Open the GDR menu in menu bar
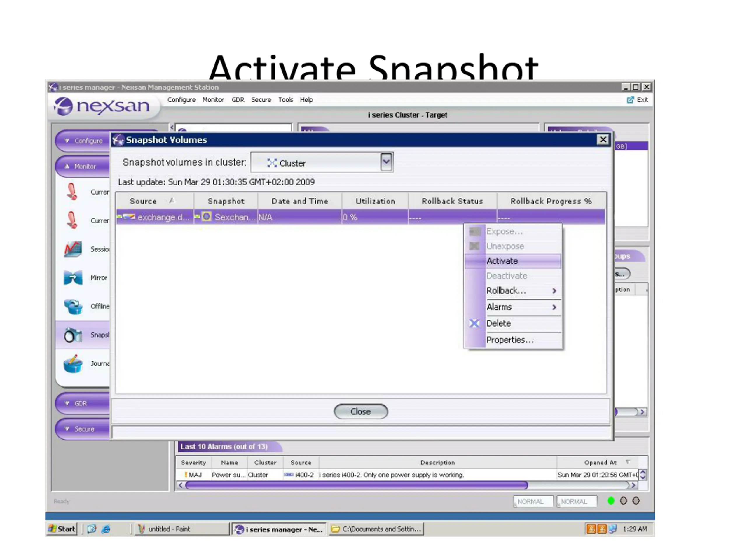Viewport: 747px width, 560px height. tap(238, 100)
